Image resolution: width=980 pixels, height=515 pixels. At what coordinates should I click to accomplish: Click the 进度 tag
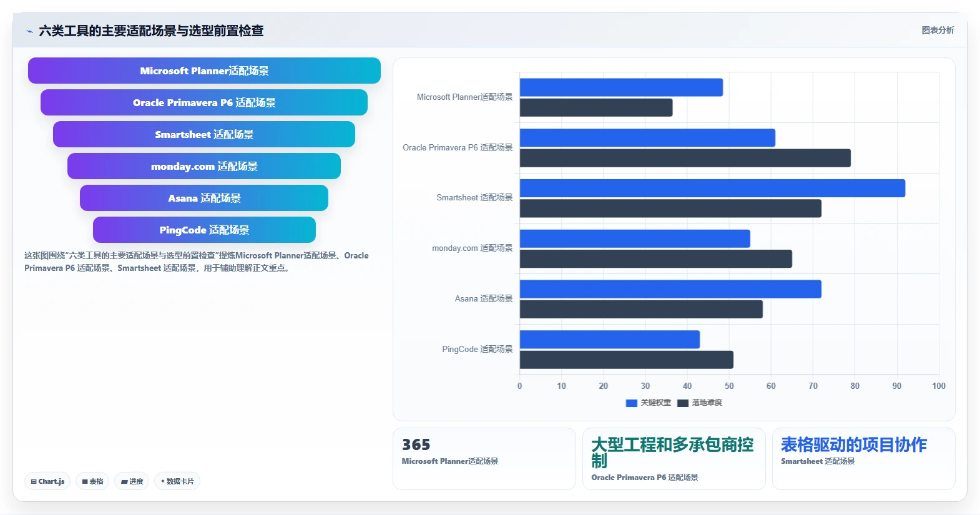pos(132,481)
